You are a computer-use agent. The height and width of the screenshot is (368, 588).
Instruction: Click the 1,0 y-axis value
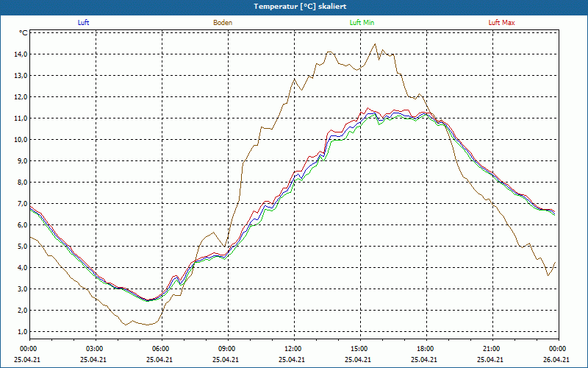[x=23, y=332]
